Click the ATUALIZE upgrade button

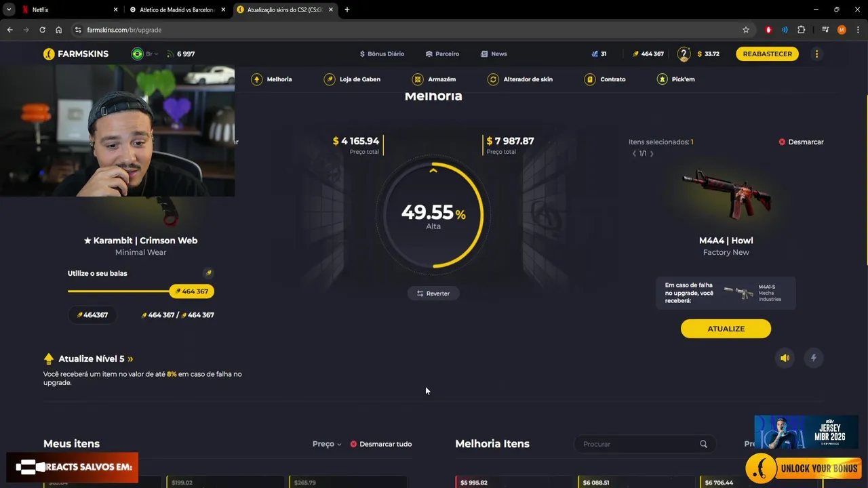[726, 329]
